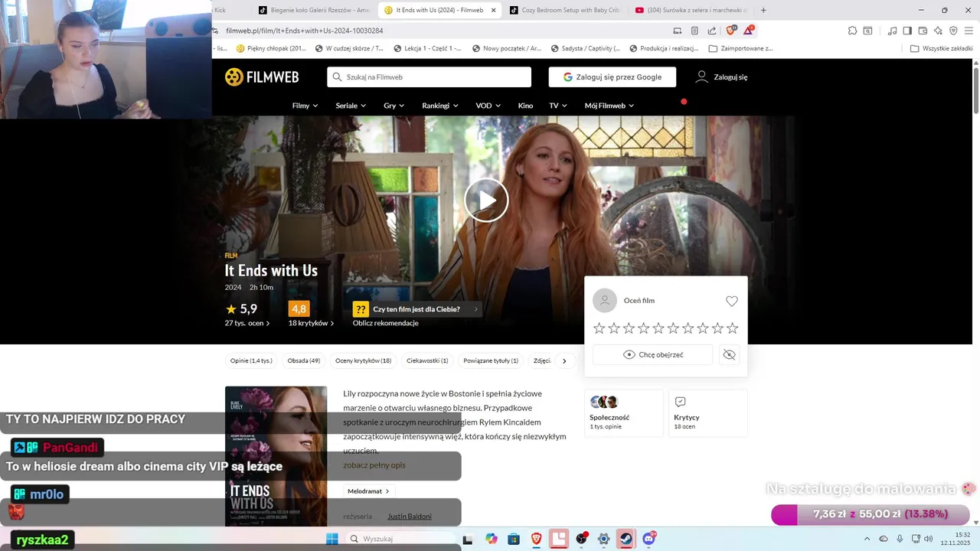
Task: Open the music playlist icon in toolbar
Action: click(x=892, y=31)
